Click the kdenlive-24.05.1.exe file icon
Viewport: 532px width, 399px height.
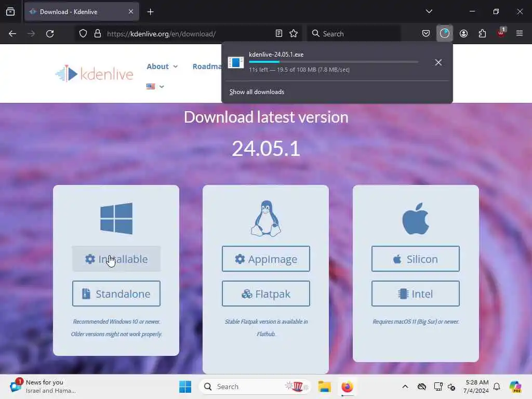tap(236, 62)
